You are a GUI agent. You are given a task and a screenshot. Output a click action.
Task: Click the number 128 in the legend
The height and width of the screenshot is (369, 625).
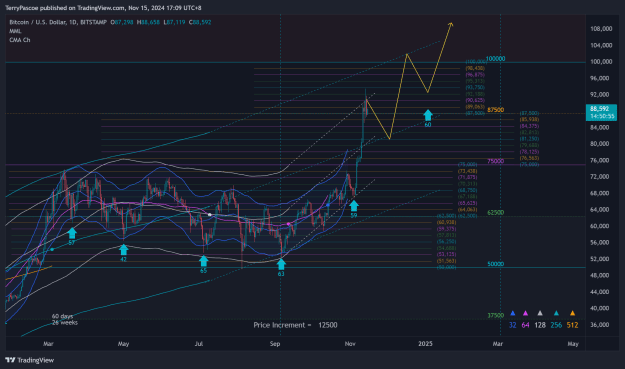tap(540, 325)
